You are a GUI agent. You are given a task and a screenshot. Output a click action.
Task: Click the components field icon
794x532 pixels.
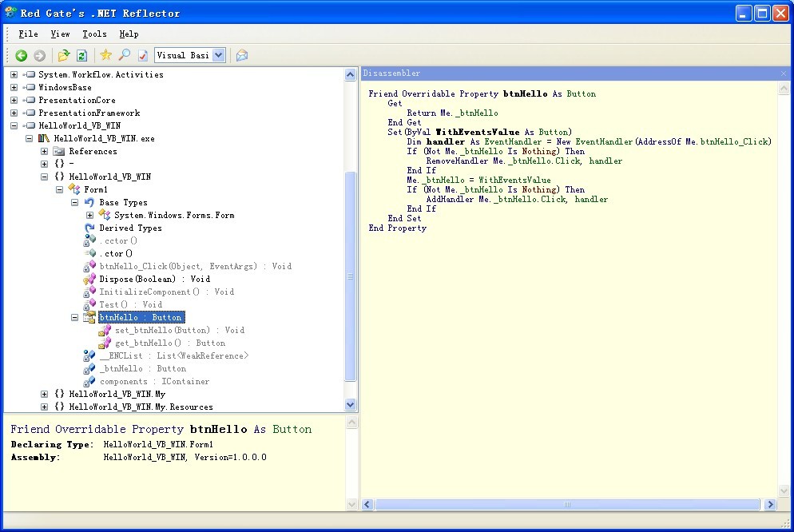(x=89, y=381)
